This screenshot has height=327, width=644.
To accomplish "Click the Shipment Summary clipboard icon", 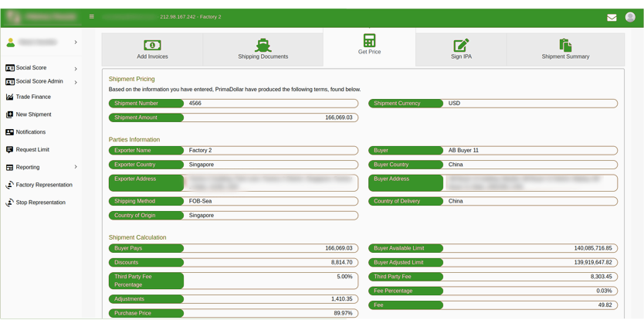I will 565,46.
